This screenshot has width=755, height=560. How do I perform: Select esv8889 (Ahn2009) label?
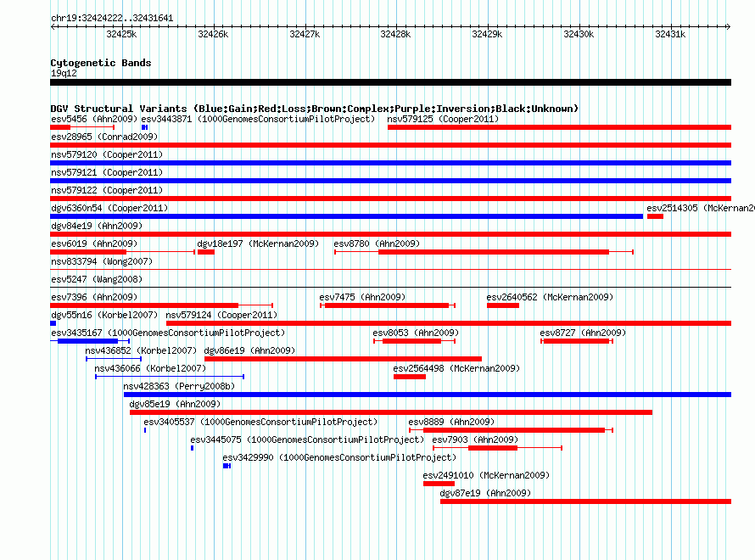coord(451,422)
